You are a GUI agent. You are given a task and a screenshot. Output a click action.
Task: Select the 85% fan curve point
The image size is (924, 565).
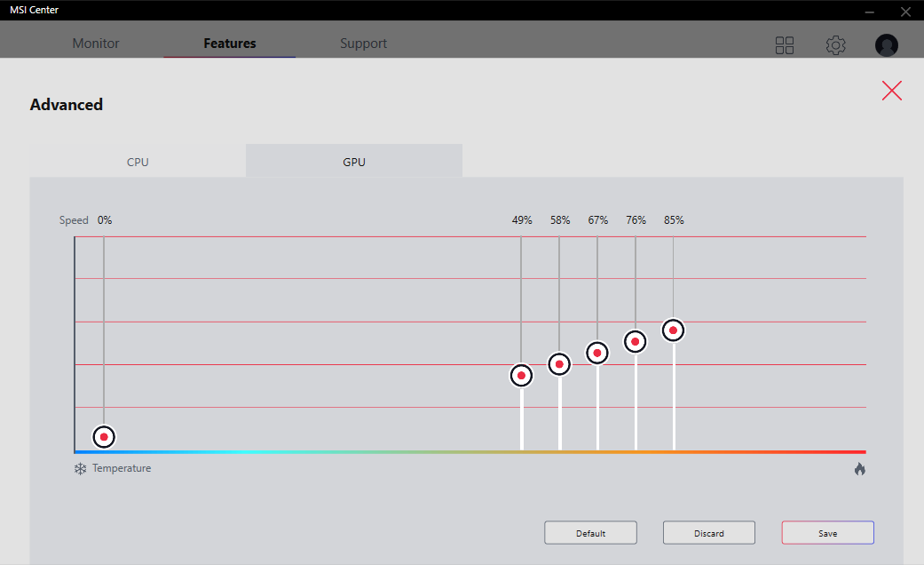(x=674, y=330)
